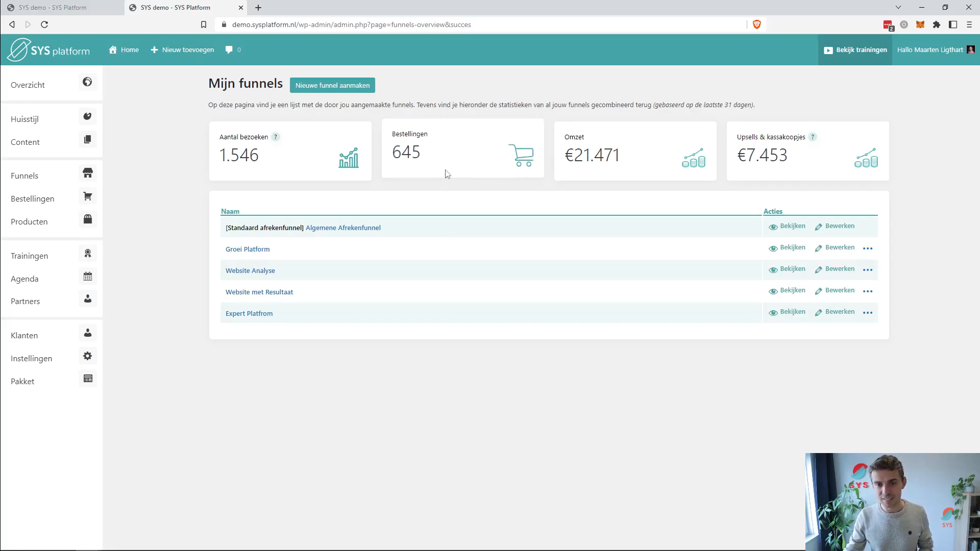Click the Agenda calendar icon
The width and height of the screenshot is (980, 551).
pyautogui.click(x=88, y=276)
